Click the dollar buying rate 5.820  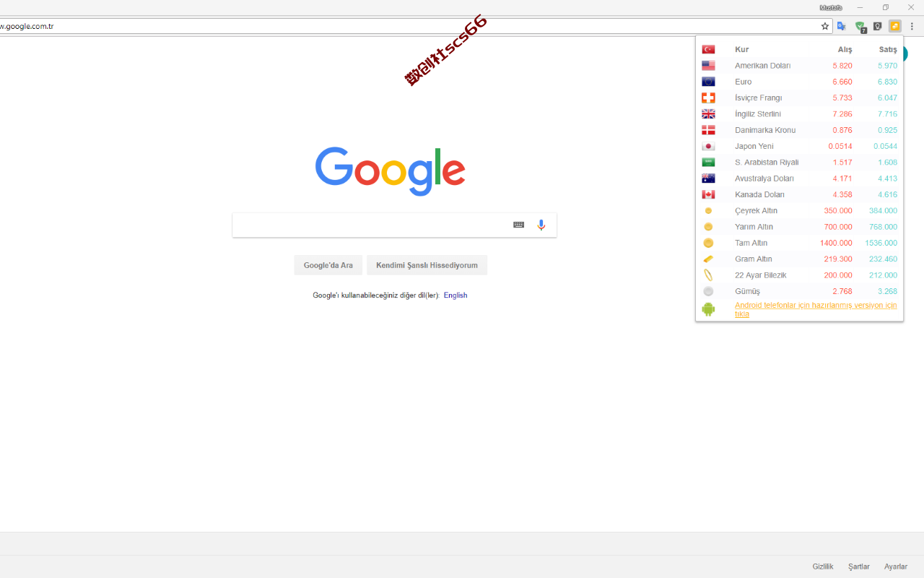[x=842, y=66]
